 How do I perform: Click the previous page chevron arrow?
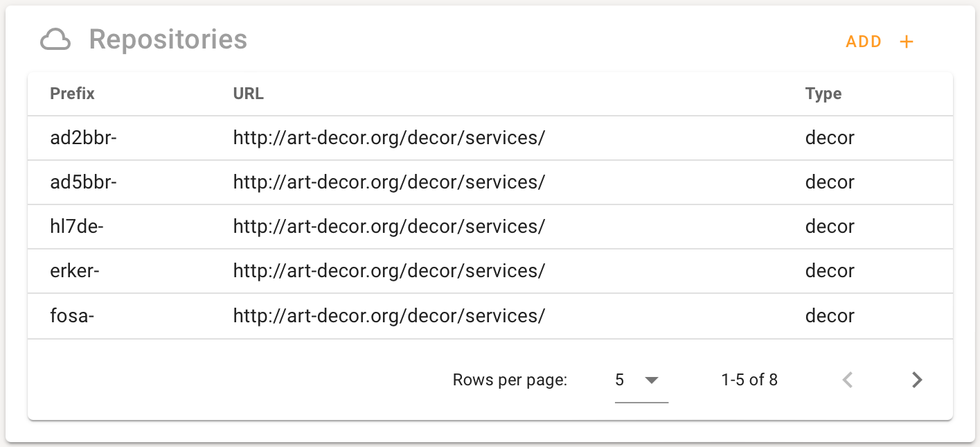847,380
